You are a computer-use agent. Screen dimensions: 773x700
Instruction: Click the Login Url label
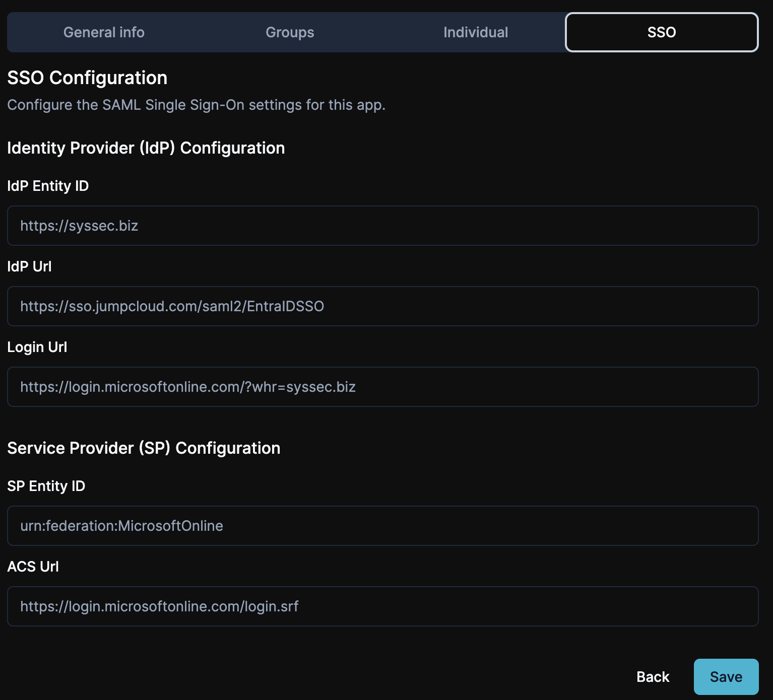point(37,347)
